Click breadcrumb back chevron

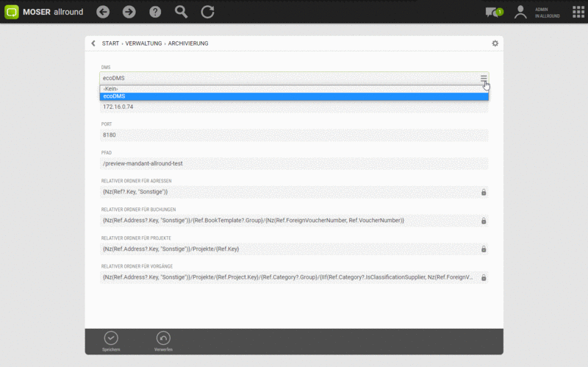93,43
